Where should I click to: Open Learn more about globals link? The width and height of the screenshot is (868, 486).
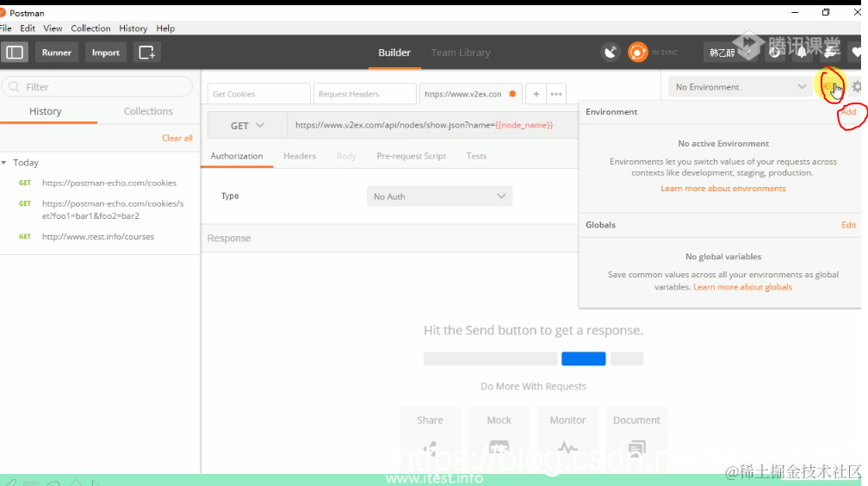[x=742, y=287]
